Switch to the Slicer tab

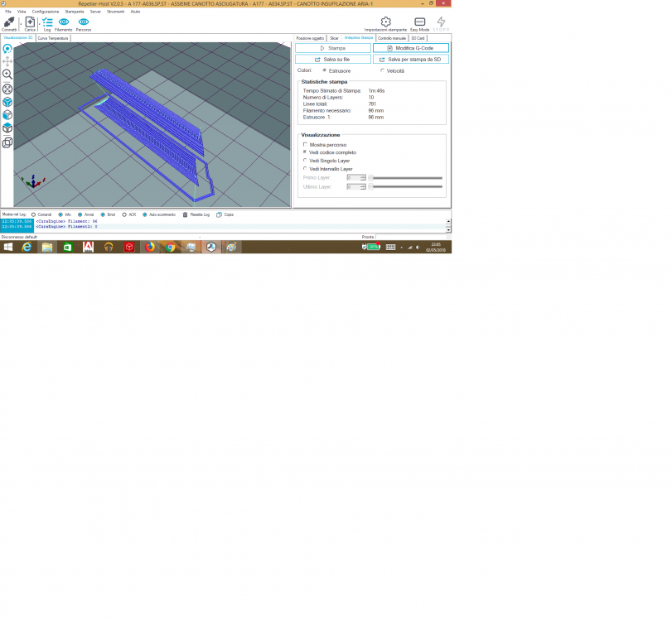click(x=334, y=38)
